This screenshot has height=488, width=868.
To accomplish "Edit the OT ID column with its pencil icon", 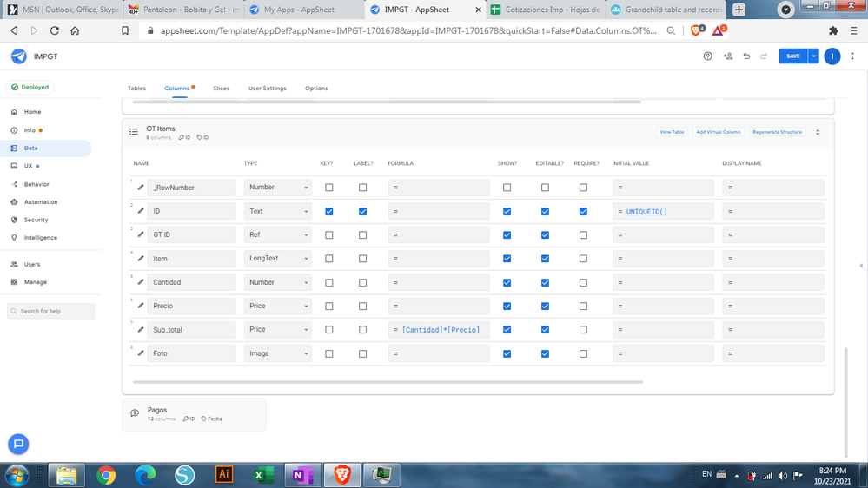I will 141,234.
